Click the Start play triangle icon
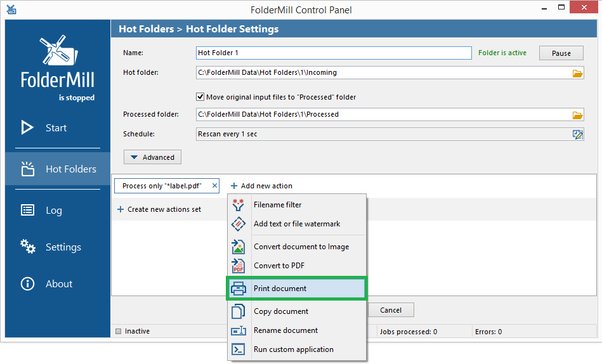The image size is (602, 364). point(27,127)
